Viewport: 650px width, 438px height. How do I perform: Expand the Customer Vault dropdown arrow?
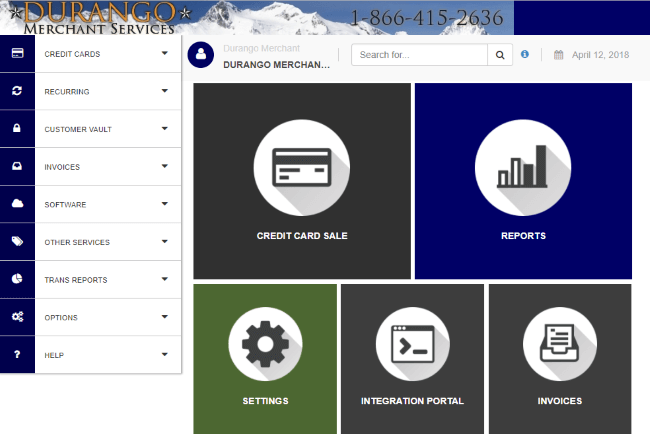coord(165,128)
